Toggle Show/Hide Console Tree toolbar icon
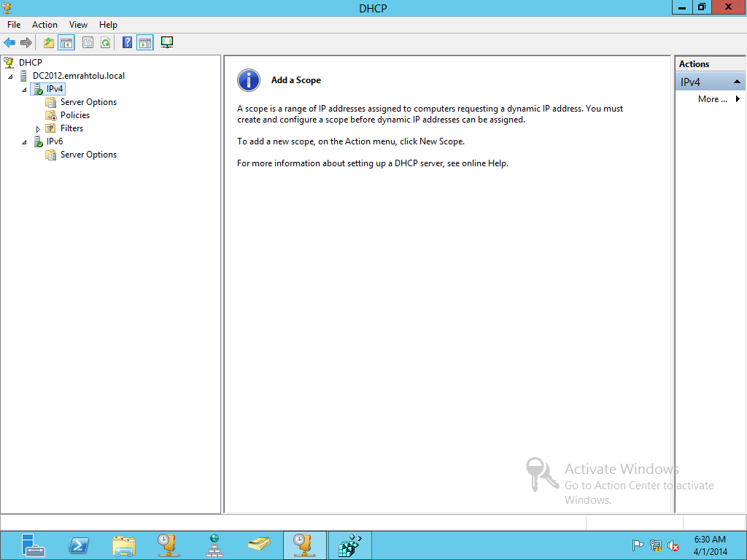Screen dimensions: 747x560 [x=66, y=43]
